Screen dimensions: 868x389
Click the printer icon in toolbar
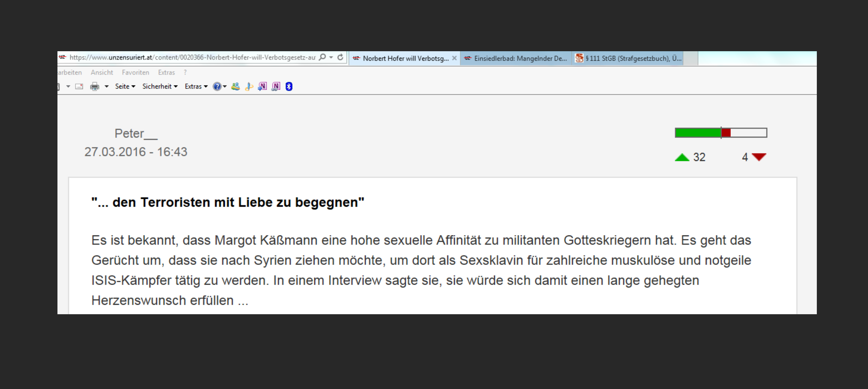pos(95,87)
